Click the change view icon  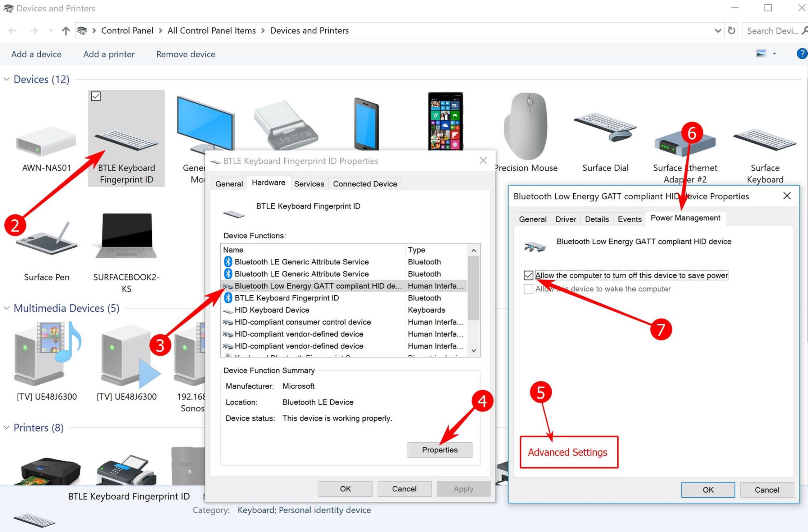[761, 54]
